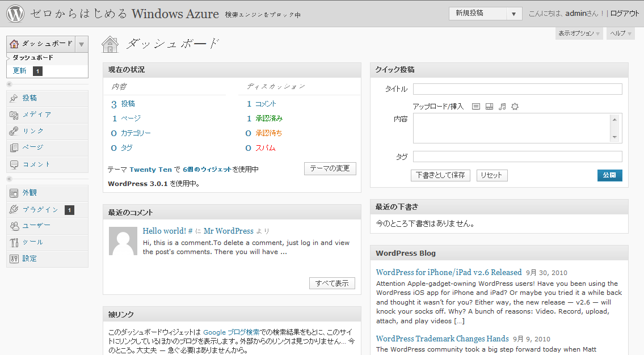Open the カテゴリー link in 現在の状況
The image size is (644, 355).
[136, 133]
